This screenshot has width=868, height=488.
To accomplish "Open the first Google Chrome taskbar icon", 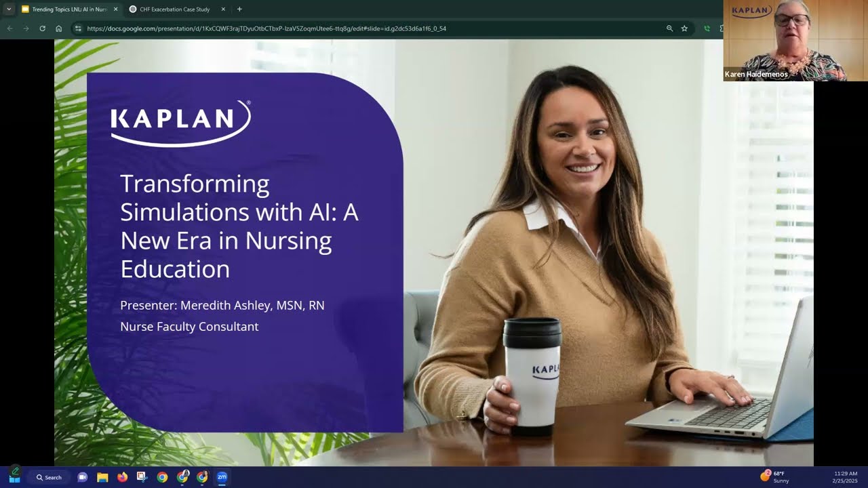I will pos(162,477).
